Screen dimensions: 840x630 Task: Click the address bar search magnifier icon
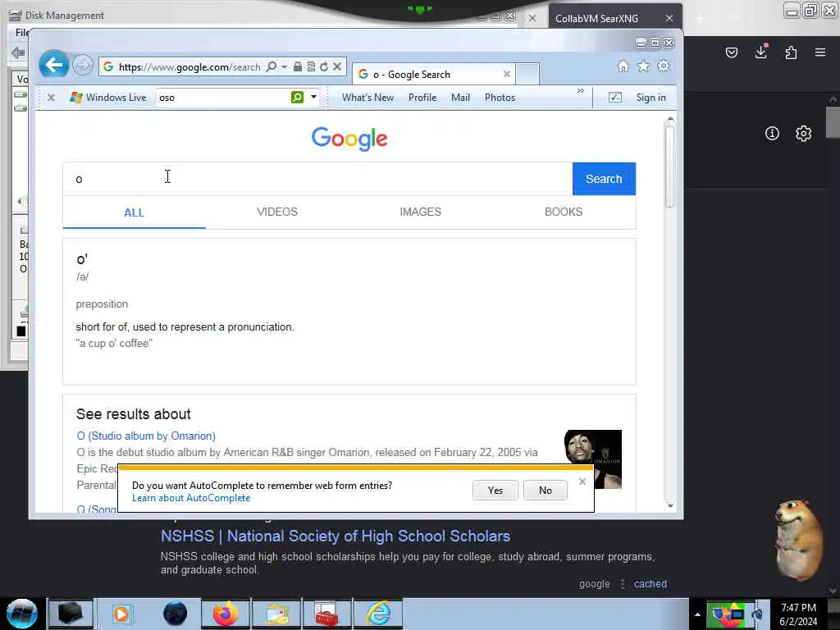click(272, 66)
